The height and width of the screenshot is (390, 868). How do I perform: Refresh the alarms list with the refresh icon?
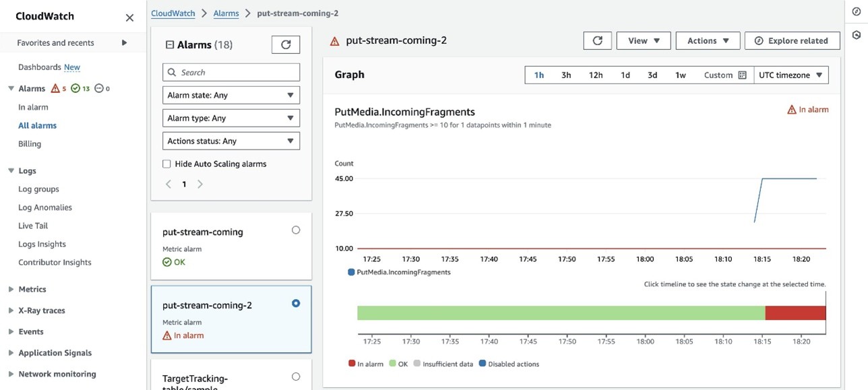click(x=286, y=44)
